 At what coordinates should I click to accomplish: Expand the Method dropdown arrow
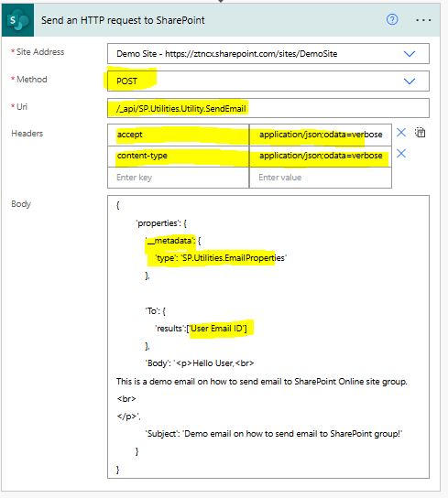[410, 81]
